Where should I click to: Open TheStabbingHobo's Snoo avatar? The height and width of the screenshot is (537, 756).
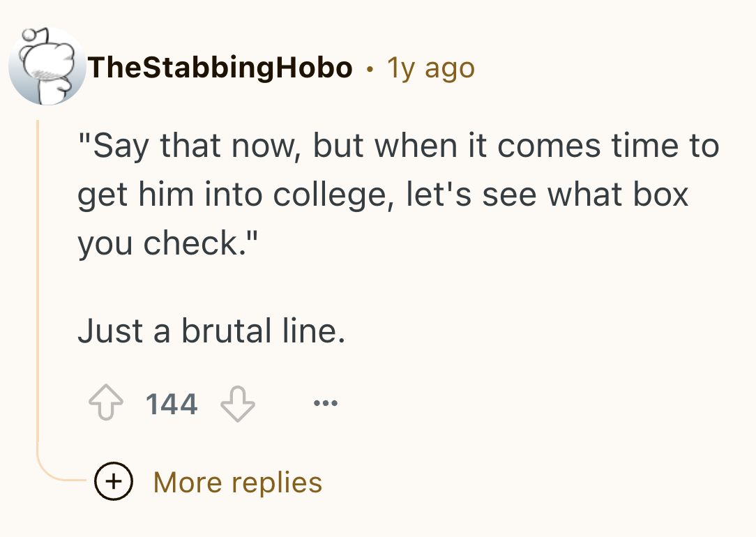pos(47,66)
